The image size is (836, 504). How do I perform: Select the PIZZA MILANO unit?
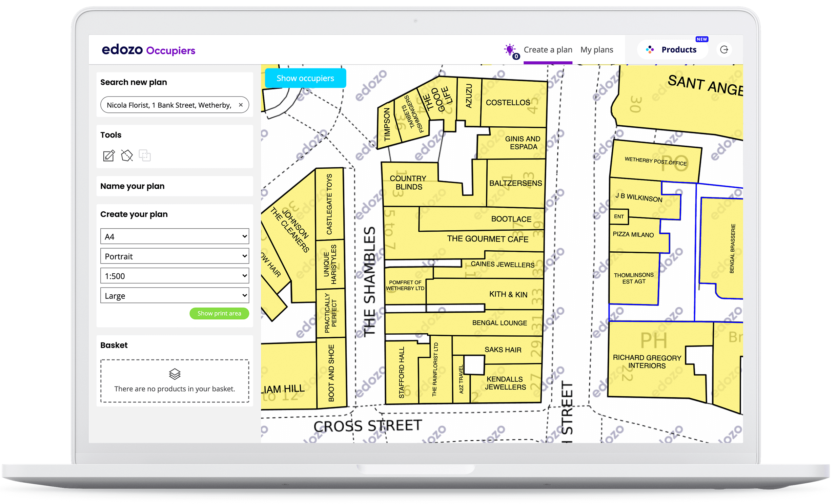click(x=633, y=235)
